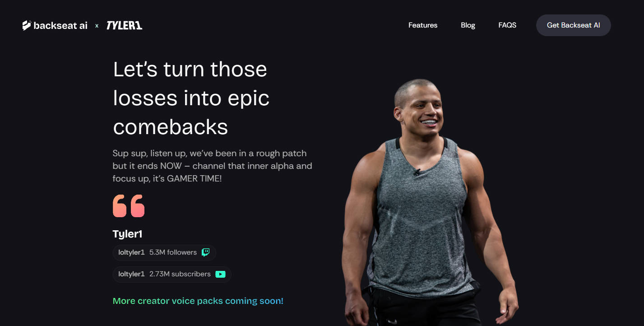Click the Backseat AI logo icon
This screenshot has height=326, width=644.
click(27, 25)
